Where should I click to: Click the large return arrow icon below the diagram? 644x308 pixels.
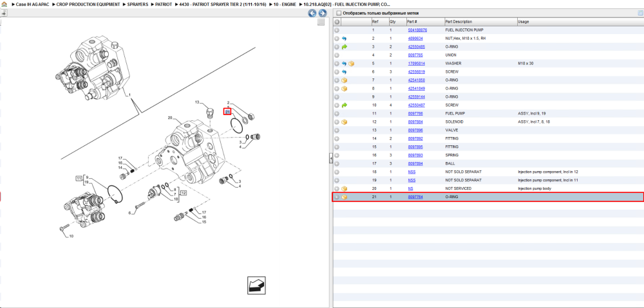pyautogui.click(x=257, y=285)
